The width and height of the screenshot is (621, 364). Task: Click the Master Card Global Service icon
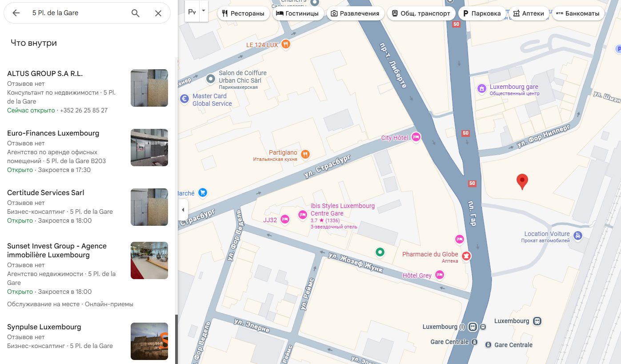[184, 99]
